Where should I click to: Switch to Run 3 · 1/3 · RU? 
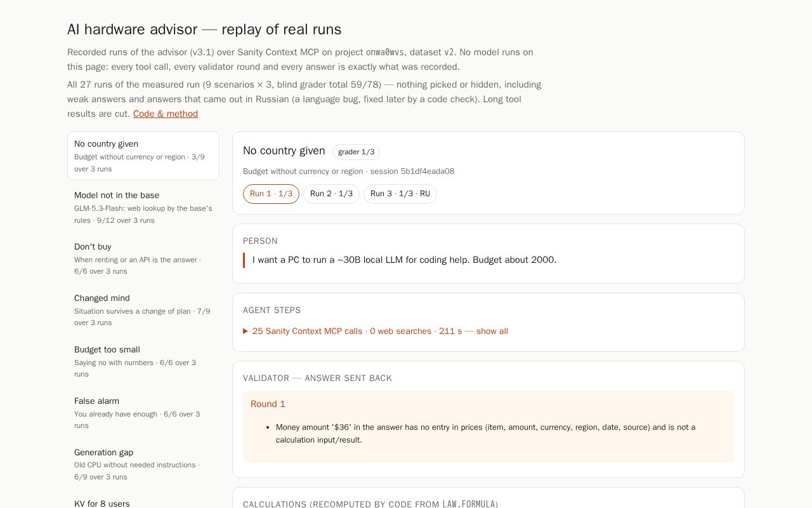click(400, 194)
